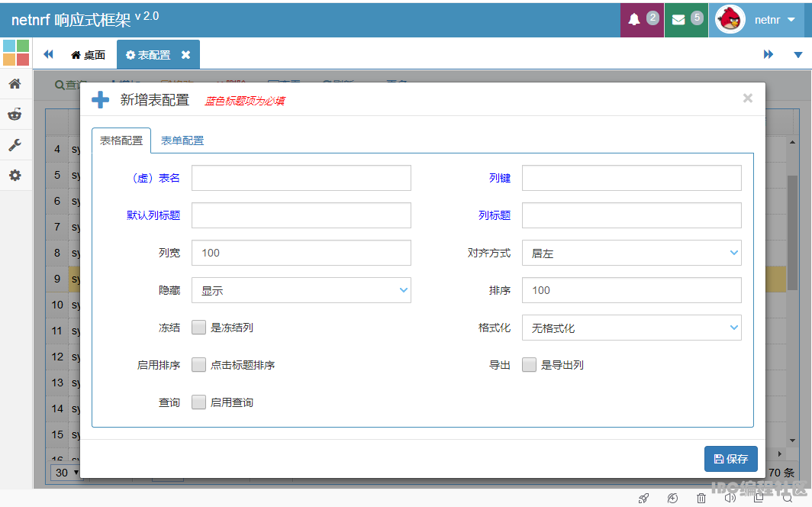Click the blue plus icon in dialog header
The width and height of the screenshot is (812, 507).
101,100
